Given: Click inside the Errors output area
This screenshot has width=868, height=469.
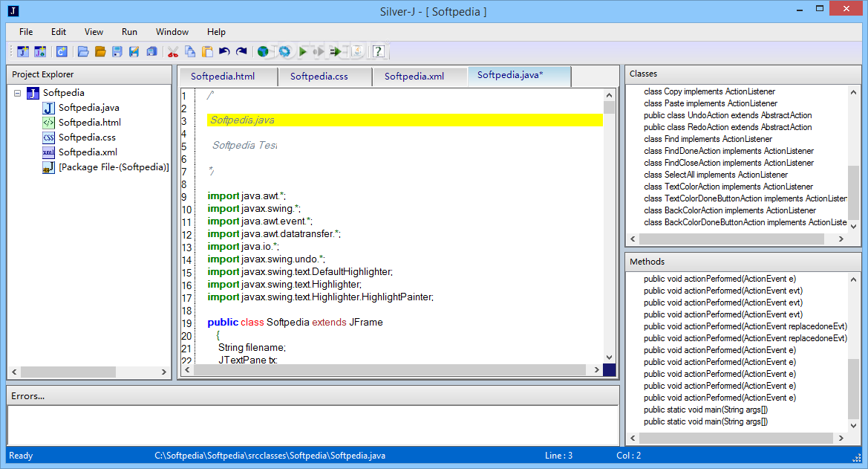Looking at the screenshot, I should pyautogui.click(x=313, y=424).
